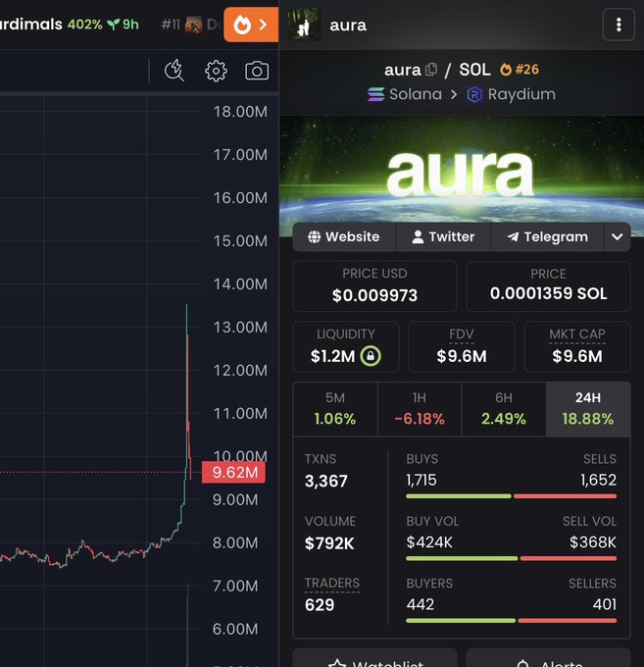Open the aura Telegram link
Viewport: 644px width, 667px height.
[x=548, y=237]
